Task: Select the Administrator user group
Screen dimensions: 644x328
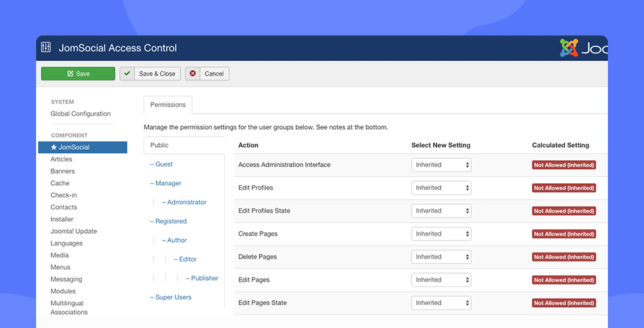Action: click(185, 202)
